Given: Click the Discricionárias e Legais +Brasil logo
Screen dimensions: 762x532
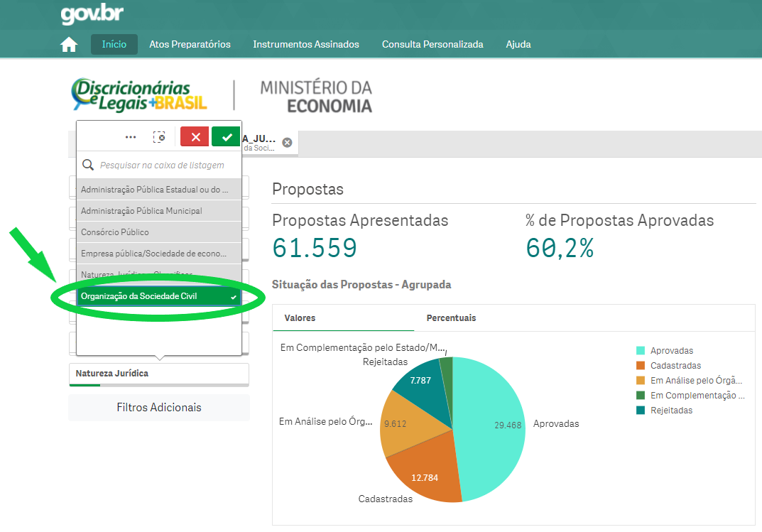Looking at the screenshot, I should (x=139, y=95).
